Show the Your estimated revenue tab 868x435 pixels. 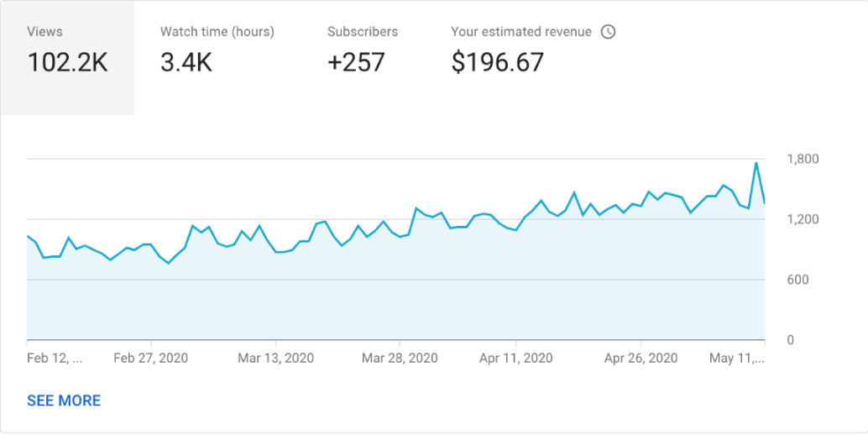coord(520,50)
